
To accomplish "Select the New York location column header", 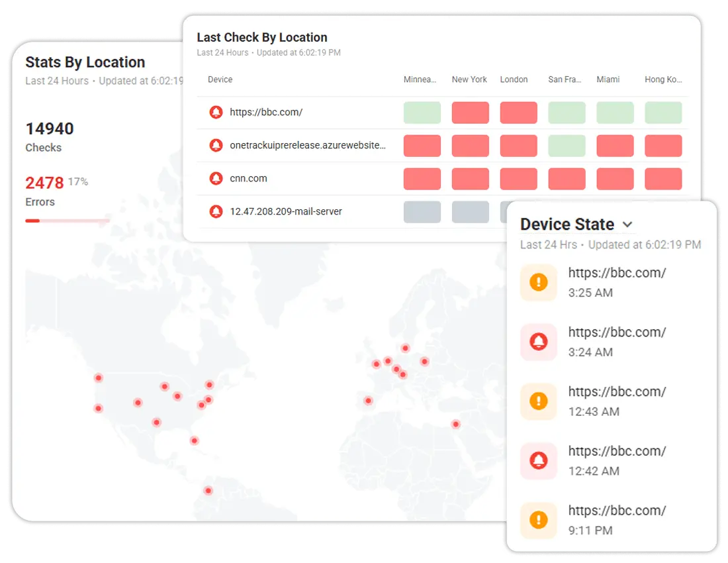I will coord(469,79).
